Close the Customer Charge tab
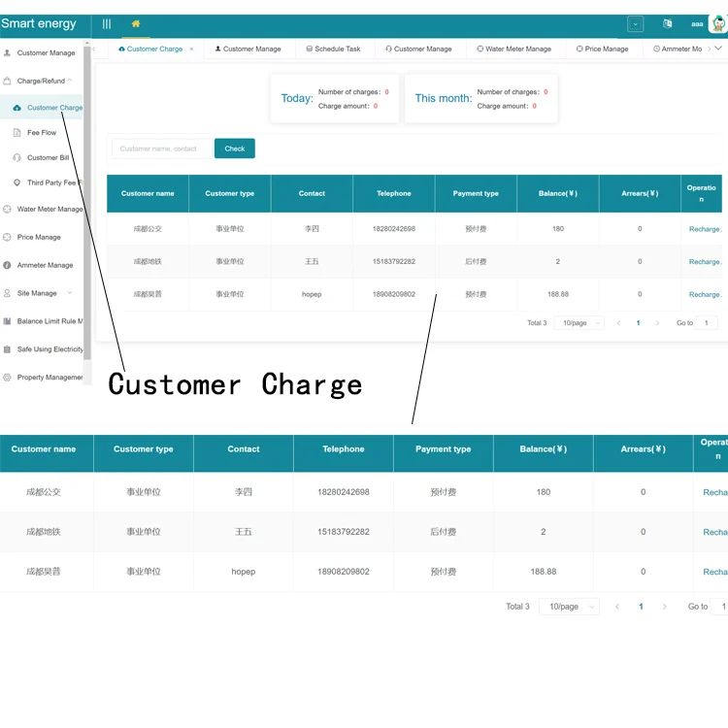 (x=191, y=49)
